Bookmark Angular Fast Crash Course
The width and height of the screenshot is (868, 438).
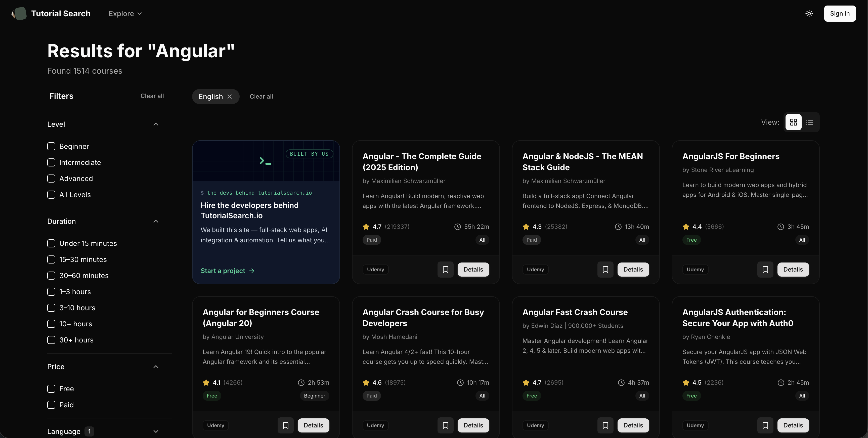605,425
